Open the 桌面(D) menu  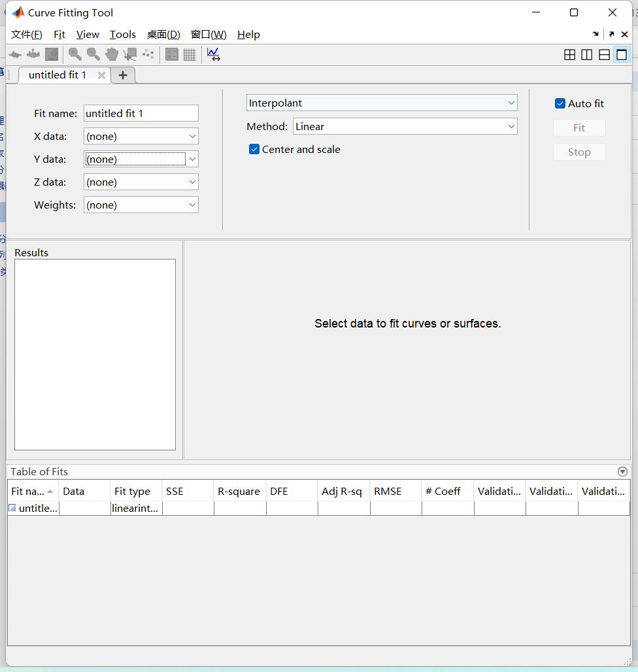tap(163, 34)
